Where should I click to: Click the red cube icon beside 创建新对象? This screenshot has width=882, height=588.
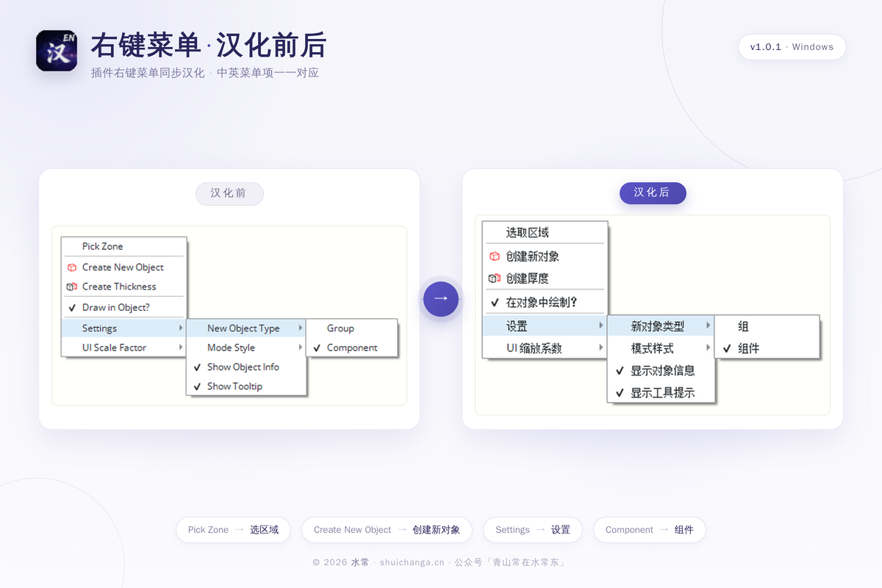(x=494, y=257)
